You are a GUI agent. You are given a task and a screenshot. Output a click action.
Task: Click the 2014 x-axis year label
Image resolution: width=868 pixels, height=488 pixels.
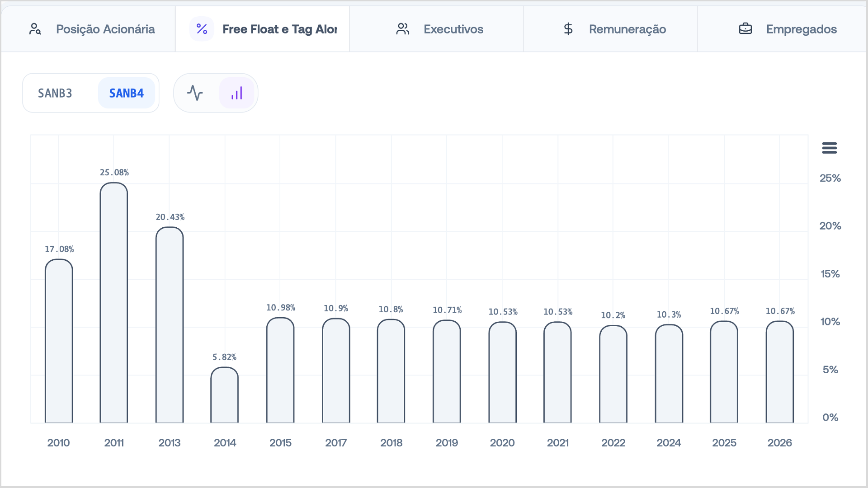(x=225, y=443)
